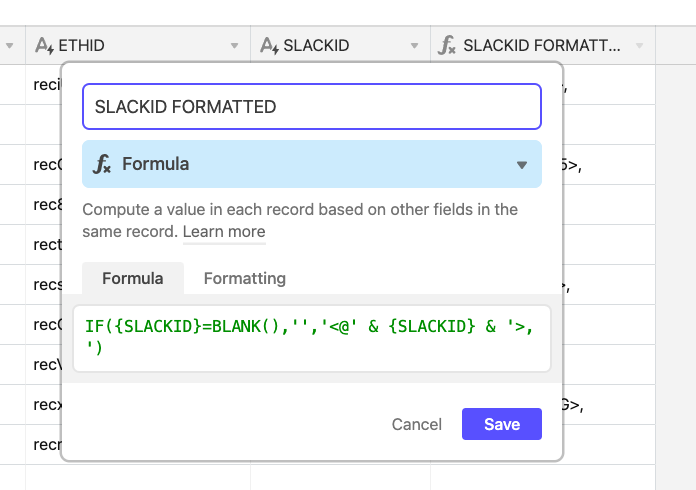Click inside the IF formula editor box

pyautogui.click(x=312, y=338)
